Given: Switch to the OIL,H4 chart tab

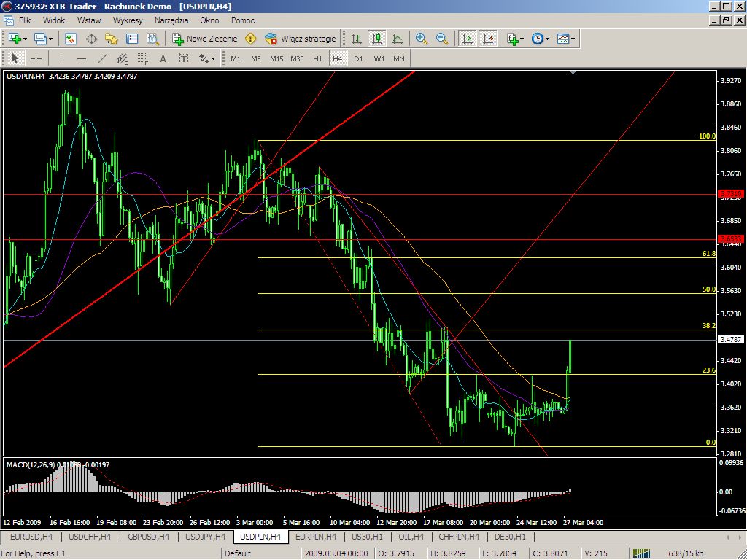Looking at the screenshot, I should (411, 537).
